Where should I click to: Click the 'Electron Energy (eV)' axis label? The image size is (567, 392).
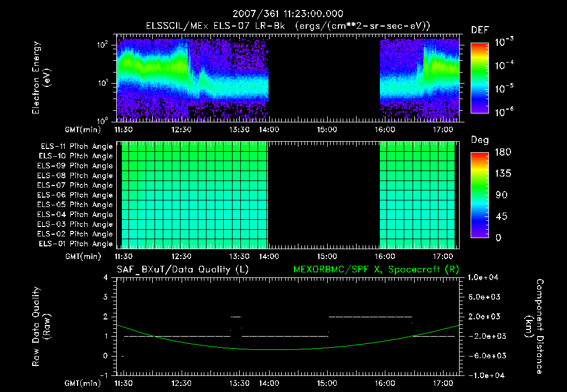click(41, 78)
